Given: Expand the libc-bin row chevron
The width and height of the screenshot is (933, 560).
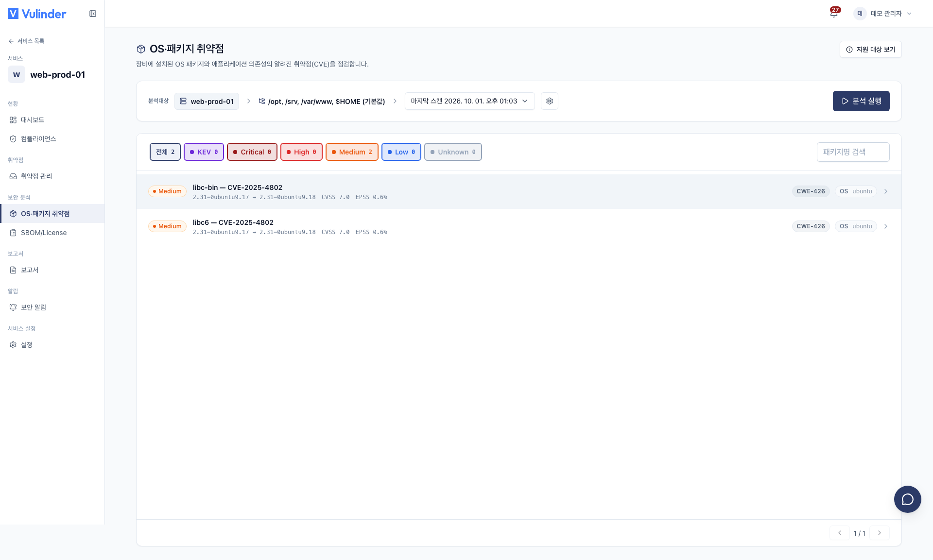Looking at the screenshot, I should coord(886,191).
